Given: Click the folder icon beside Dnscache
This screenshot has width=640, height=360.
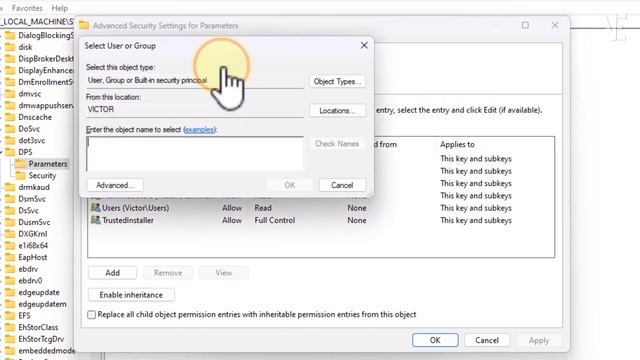Looking at the screenshot, I should (10, 117).
